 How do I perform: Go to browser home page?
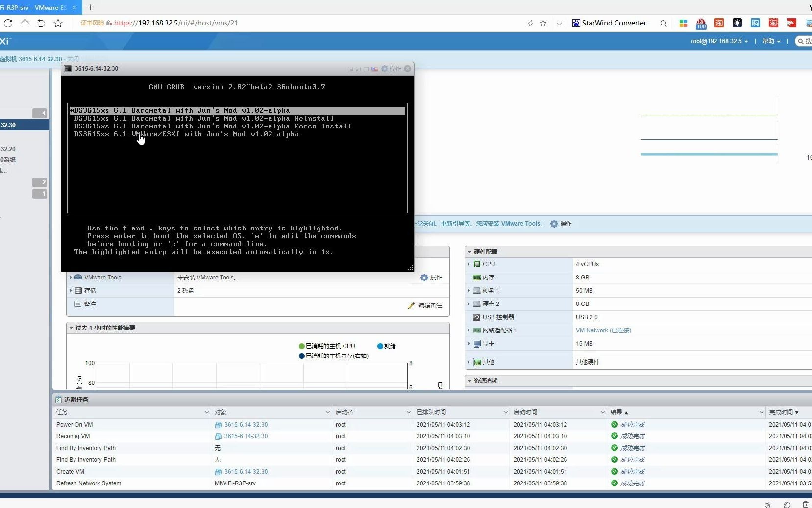[25, 23]
